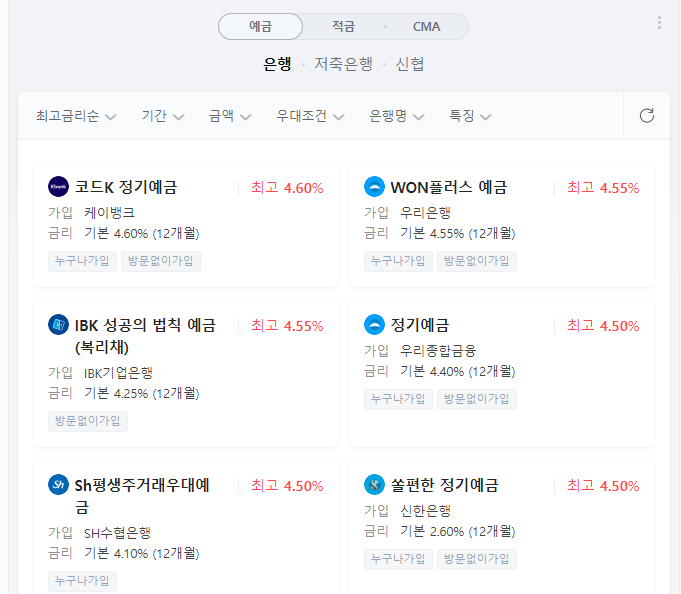
Task: Click 누구나가입 tag on 코드K 정기예금 card
Action: (82, 261)
